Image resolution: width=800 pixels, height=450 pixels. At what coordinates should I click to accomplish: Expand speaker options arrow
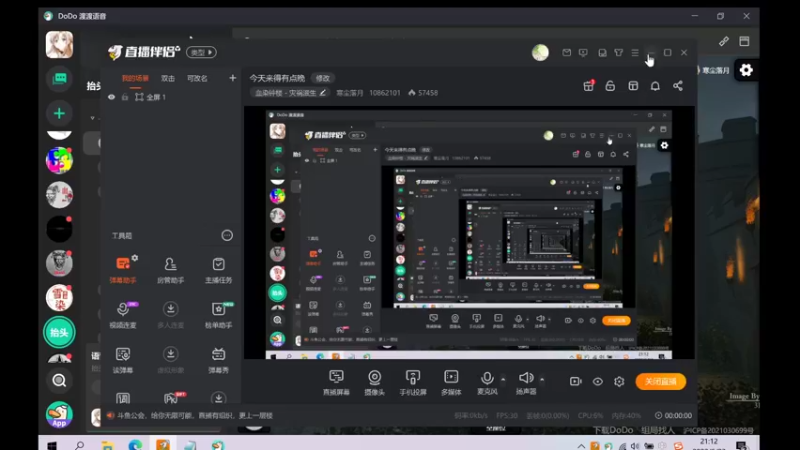542,380
